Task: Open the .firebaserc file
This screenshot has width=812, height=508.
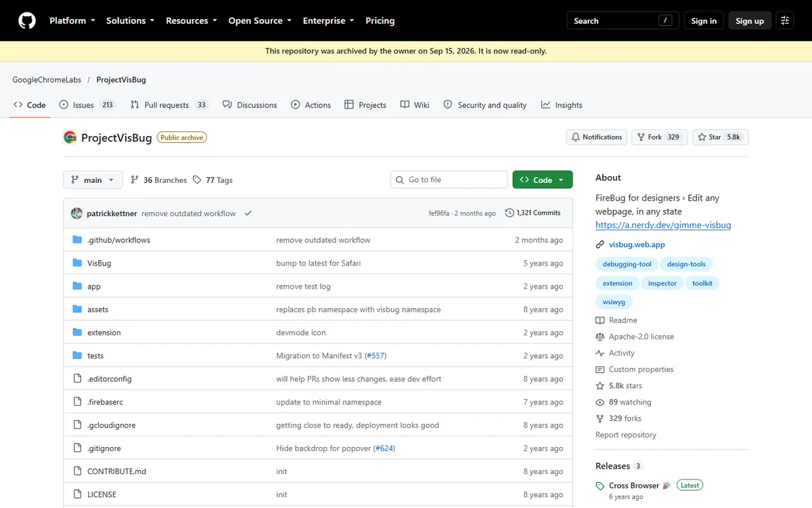Action: click(x=105, y=402)
